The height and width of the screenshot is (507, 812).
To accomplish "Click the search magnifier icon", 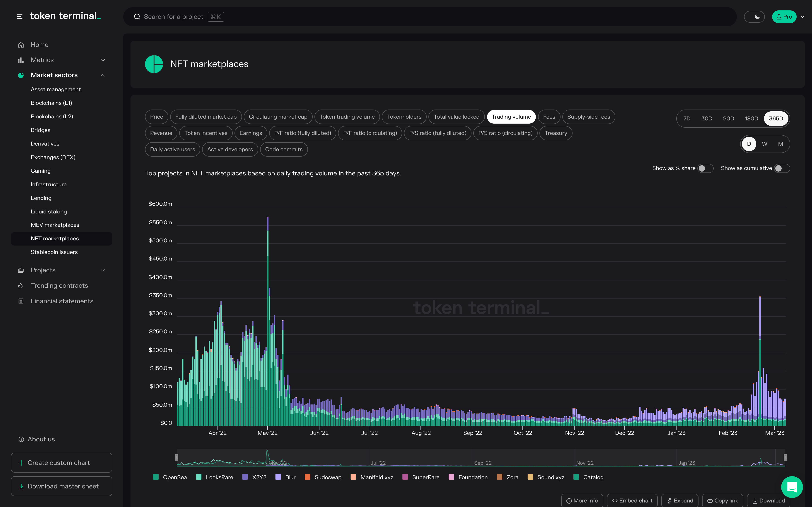I will tap(137, 17).
